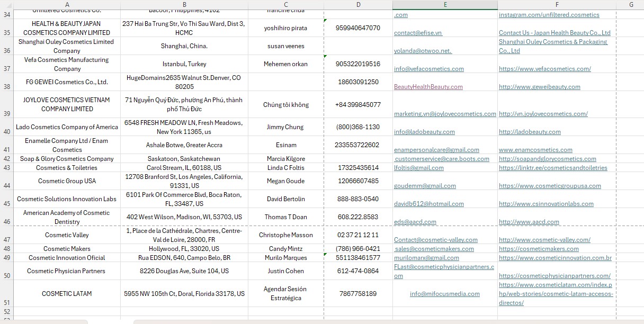Screen dimensions: 644x324
Task: Open https://www.vefacosmetics.com/ link
Action: [545, 69]
